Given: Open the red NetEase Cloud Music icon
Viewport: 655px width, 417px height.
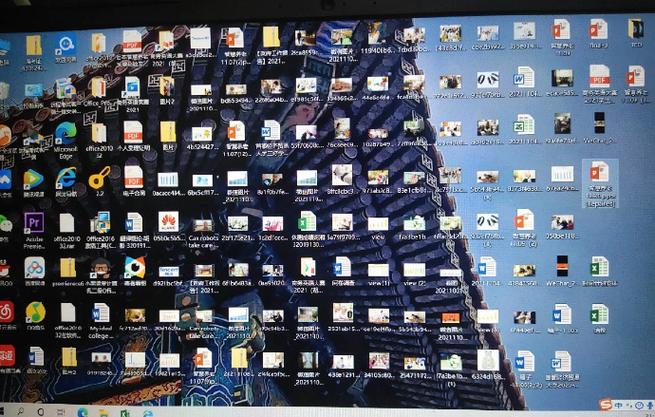Looking at the screenshot, I should point(7,312).
